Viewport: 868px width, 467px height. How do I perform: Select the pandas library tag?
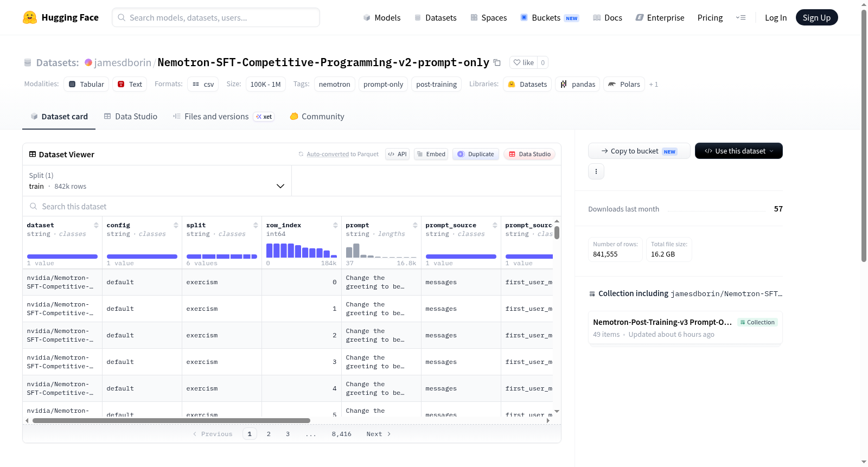click(577, 84)
